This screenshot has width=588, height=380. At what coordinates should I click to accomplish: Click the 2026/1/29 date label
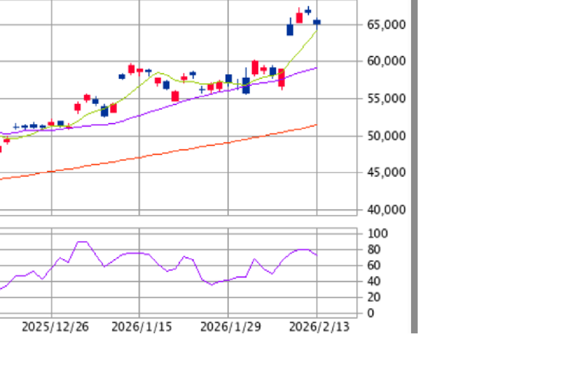point(230,327)
